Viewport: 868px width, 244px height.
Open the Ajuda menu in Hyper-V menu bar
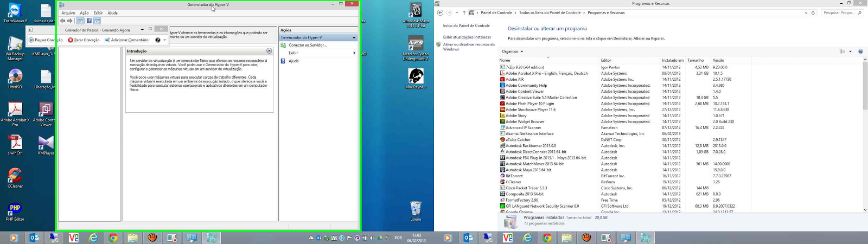click(112, 12)
